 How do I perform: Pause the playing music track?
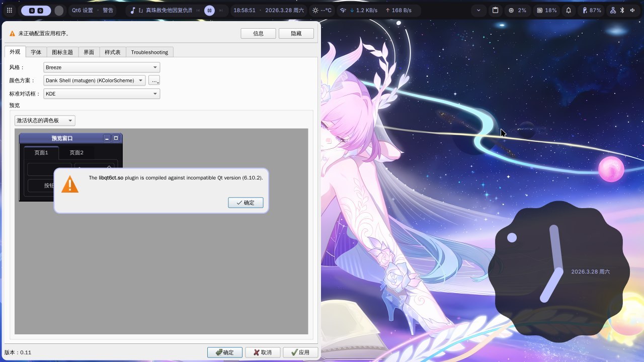(x=209, y=10)
